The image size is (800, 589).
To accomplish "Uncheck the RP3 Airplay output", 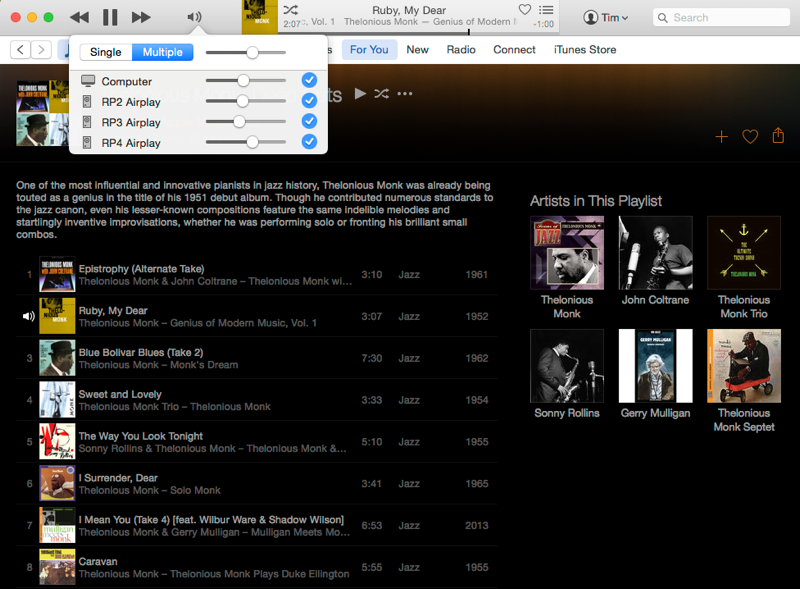I will pos(309,121).
